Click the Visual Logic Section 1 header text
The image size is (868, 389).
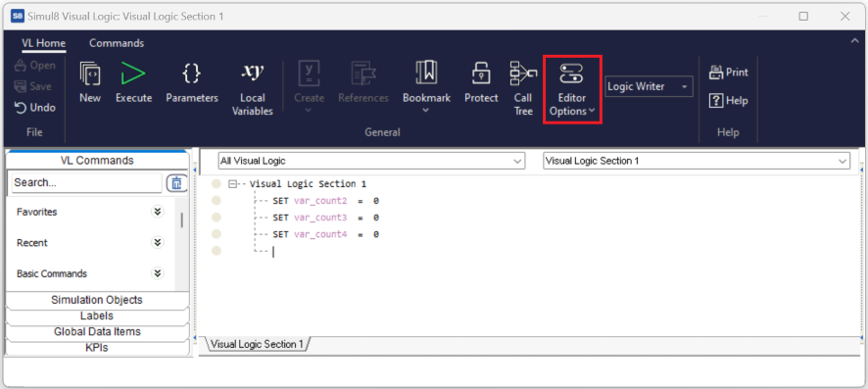click(308, 183)
